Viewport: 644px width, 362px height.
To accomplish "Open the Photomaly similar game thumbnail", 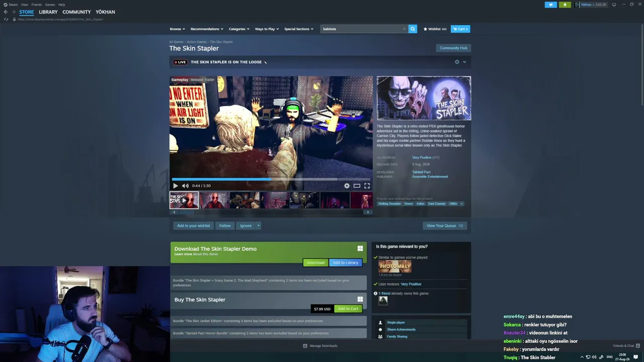I will [395, 266].
